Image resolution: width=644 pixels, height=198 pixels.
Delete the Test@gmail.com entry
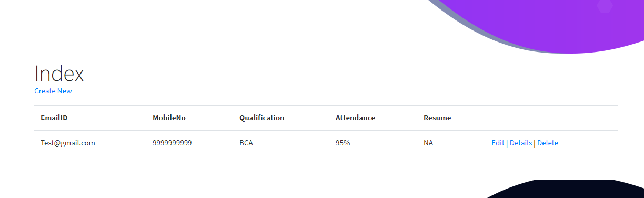(548, 143)
